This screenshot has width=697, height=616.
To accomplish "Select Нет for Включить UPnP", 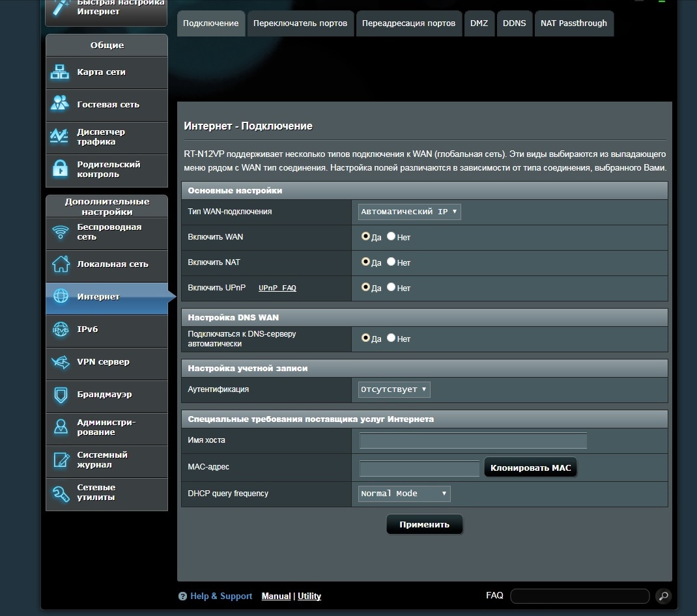I will pos(391,287).
